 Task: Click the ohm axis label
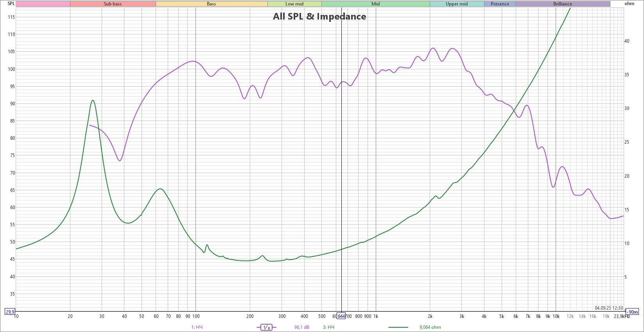point(629,4)
